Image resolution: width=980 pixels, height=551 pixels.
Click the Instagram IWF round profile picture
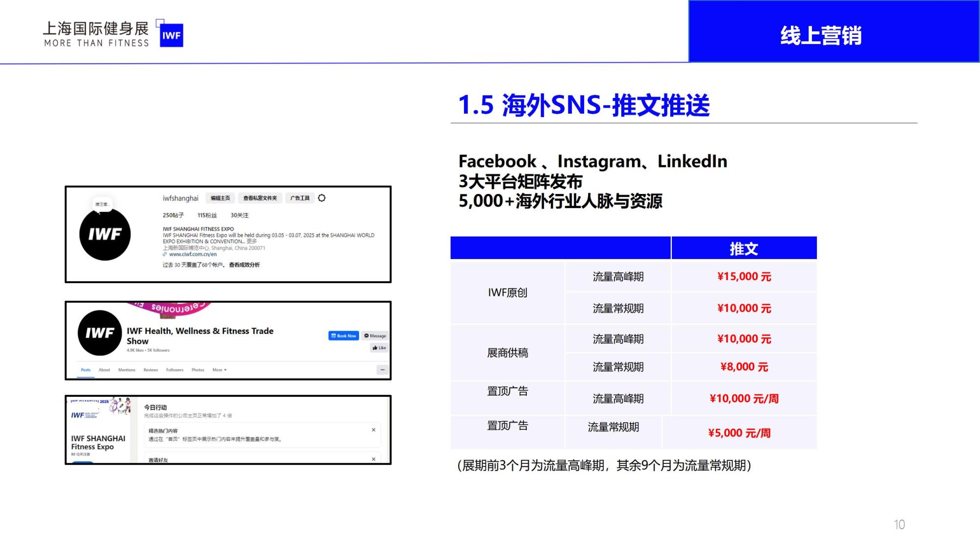tap(105, 235)
